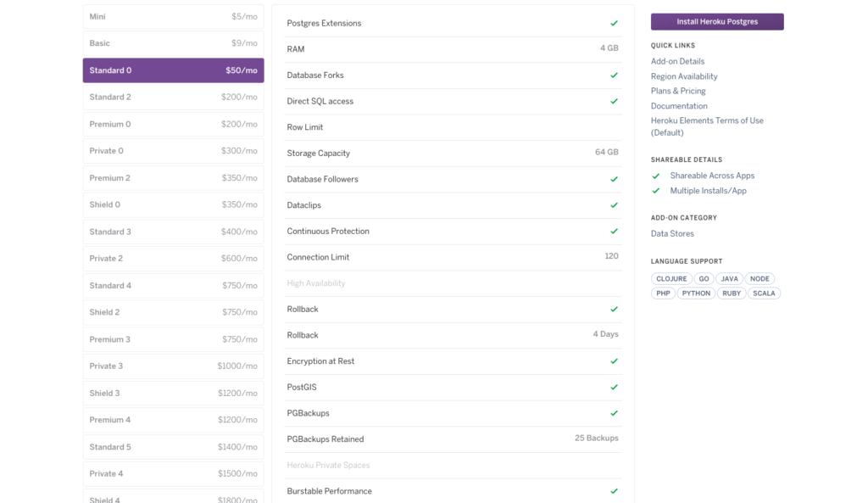The height and width of the screenshot is (503, 868).
Task: Open the Add-on Details link
Action: click(x=677, y=62)
